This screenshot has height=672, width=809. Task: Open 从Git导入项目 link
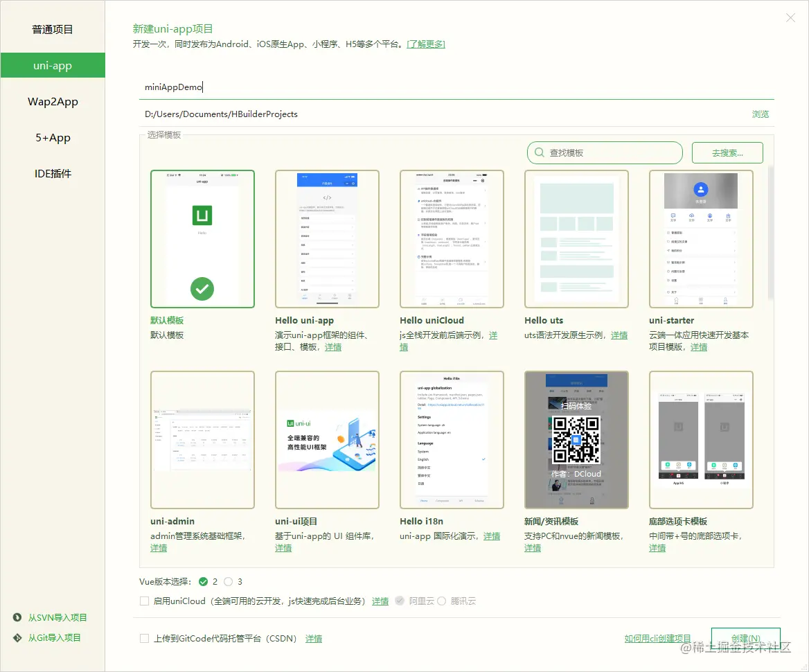[x=54, y=638]
